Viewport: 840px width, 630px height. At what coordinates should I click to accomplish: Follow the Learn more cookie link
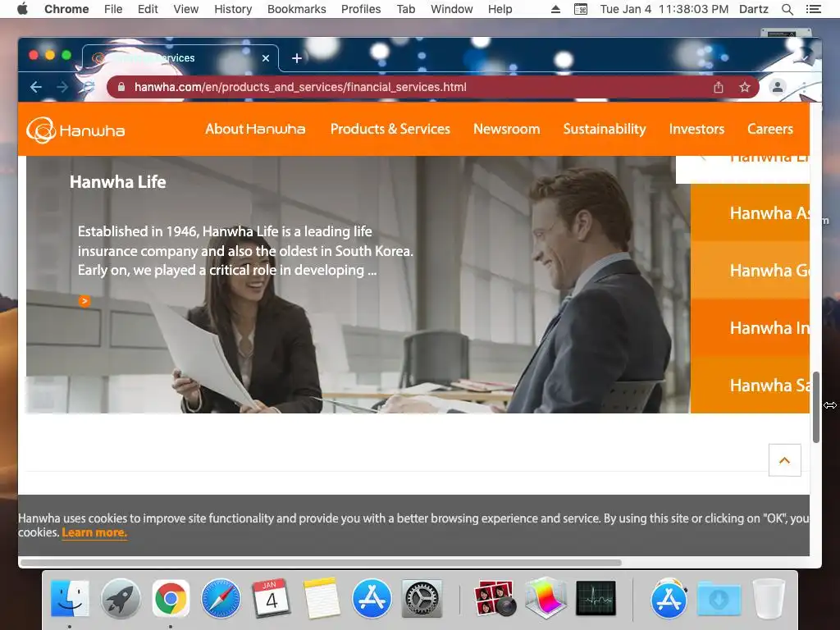click(x=94, y=532)
